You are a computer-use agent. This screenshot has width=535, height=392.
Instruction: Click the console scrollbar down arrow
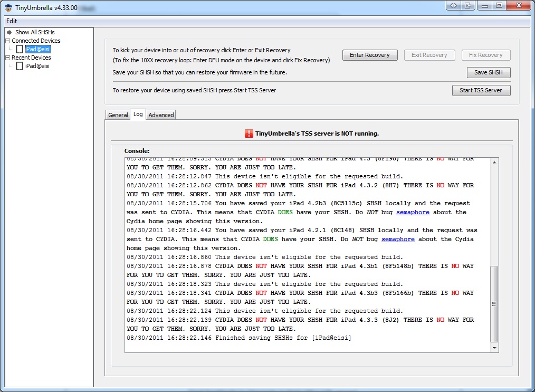494,348
